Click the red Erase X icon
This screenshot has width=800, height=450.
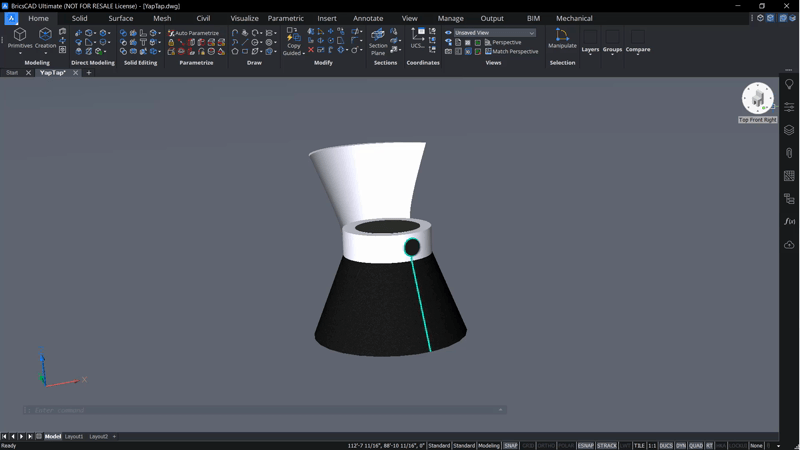pos(311,50)
